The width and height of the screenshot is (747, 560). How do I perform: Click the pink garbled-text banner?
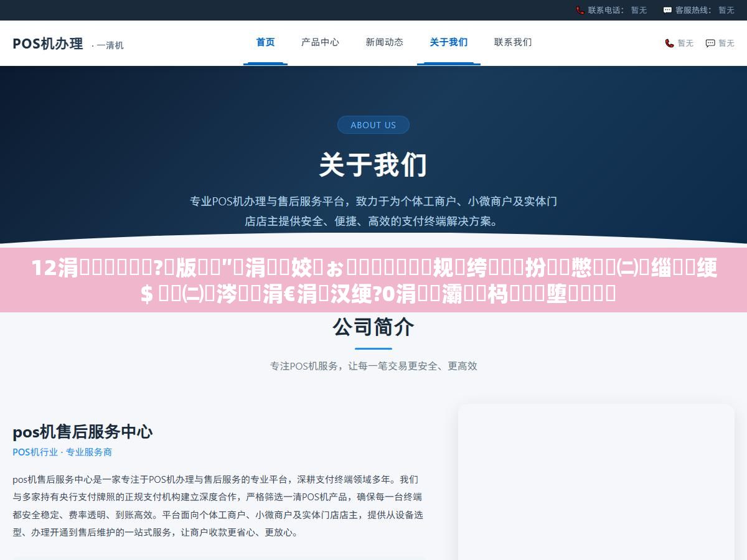[374, 280]
